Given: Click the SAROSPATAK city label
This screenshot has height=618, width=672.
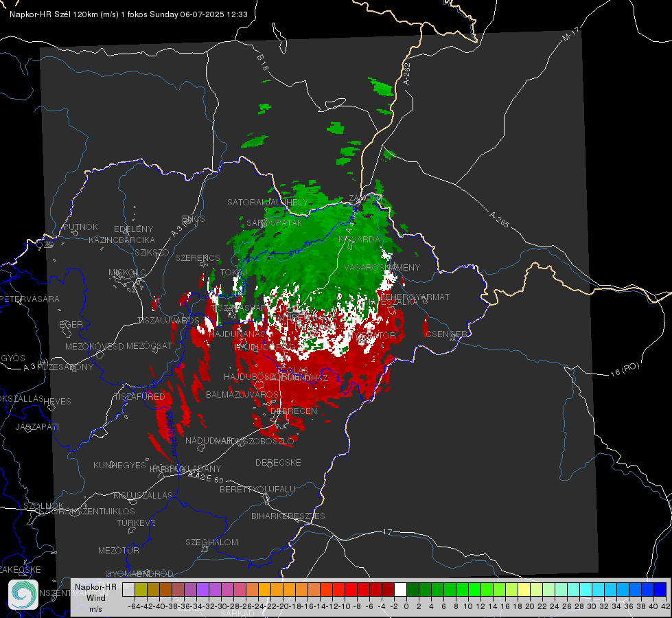Looking at the screenshot, I should tap(275, 222).
